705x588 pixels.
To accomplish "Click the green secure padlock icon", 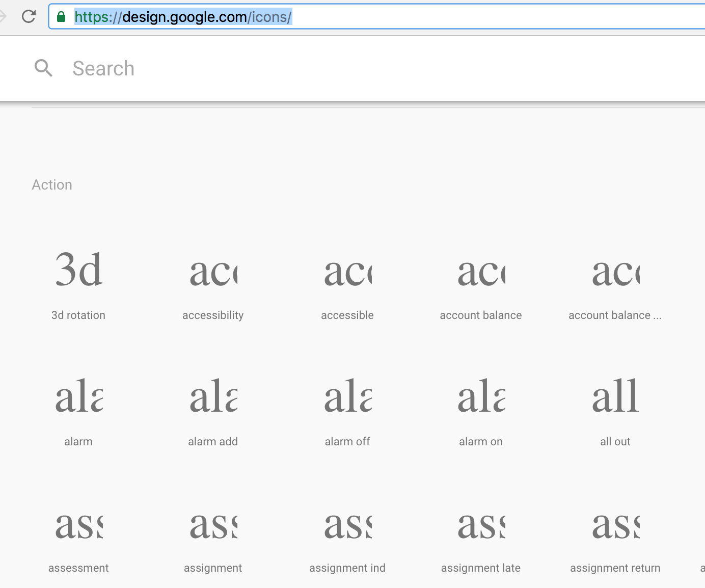I will pyautogui.click(x=61, y=17).
